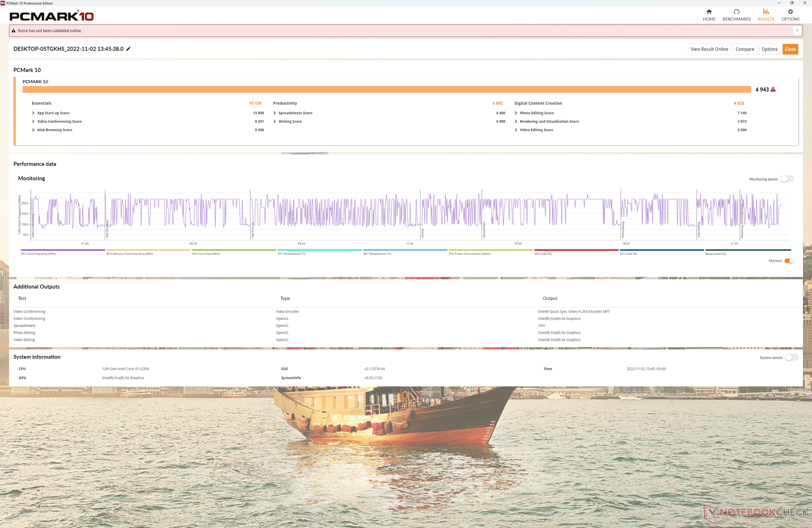The height and width of the screenshot is (528, 812).
Task: Click the orange PCMark 10 score bar
Action: [387, 89]
